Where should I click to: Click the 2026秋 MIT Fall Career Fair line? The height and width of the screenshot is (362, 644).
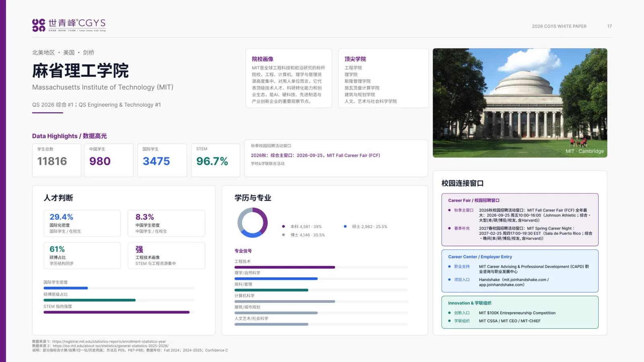[x=315, y=155]
